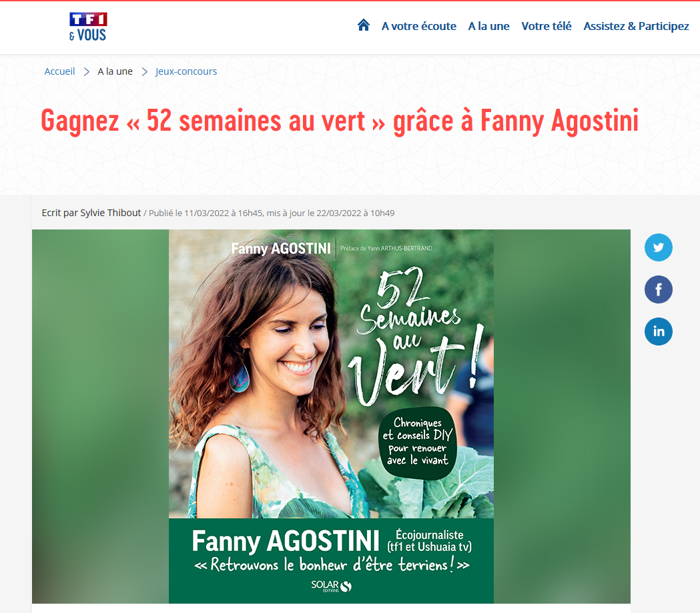Select Votre télé in navigation
The width and height of the screenshot is (700, 613).
tap(547, 26)
